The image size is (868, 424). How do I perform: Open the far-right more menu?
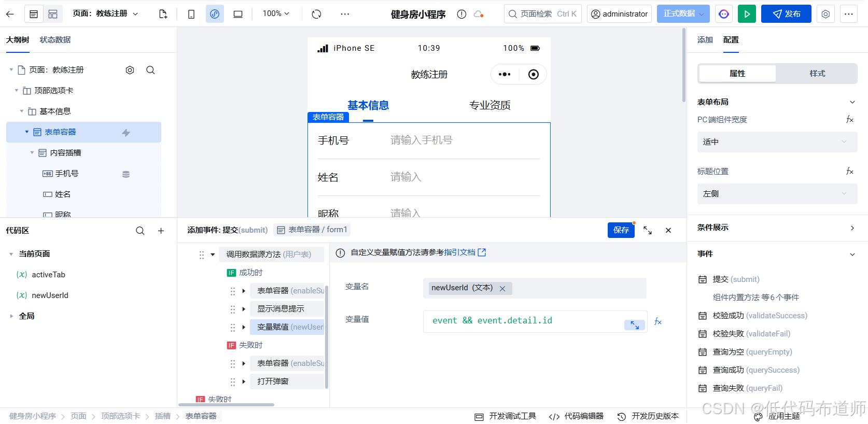click(848, 14)
